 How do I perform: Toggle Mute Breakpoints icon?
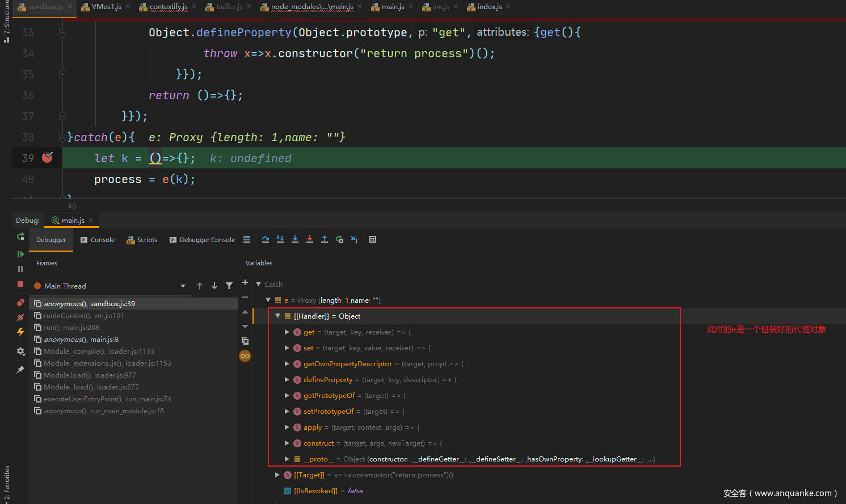[x=20, y=317]
